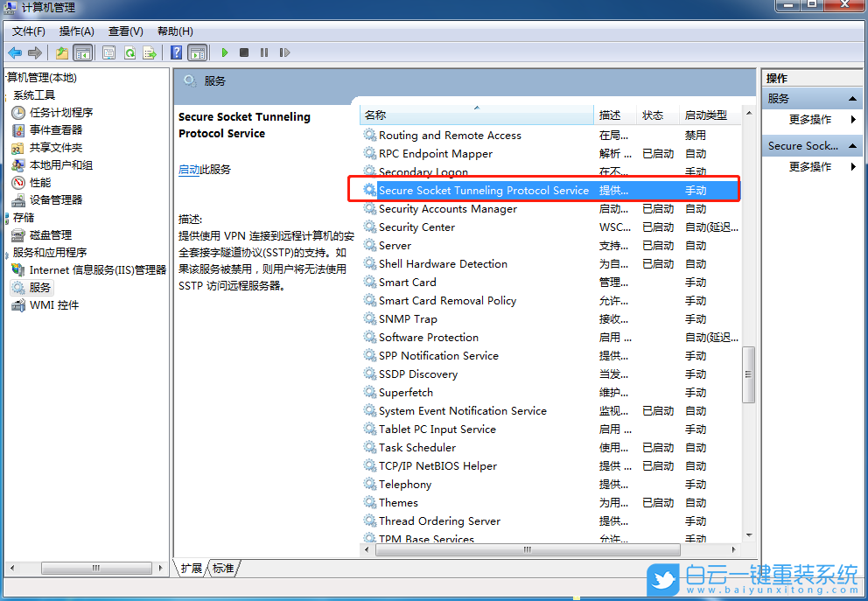The image size is (868, 601).
Task: Switch to the 标准 tab
Action: 223,568
